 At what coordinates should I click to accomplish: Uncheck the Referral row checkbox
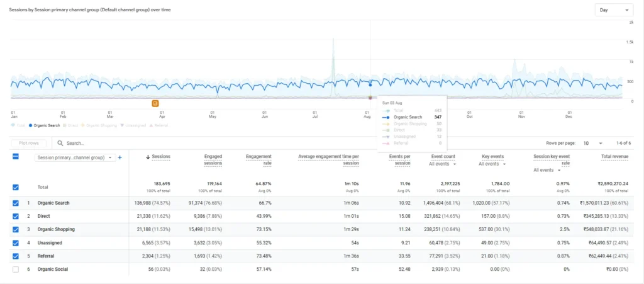click(16, 256)
